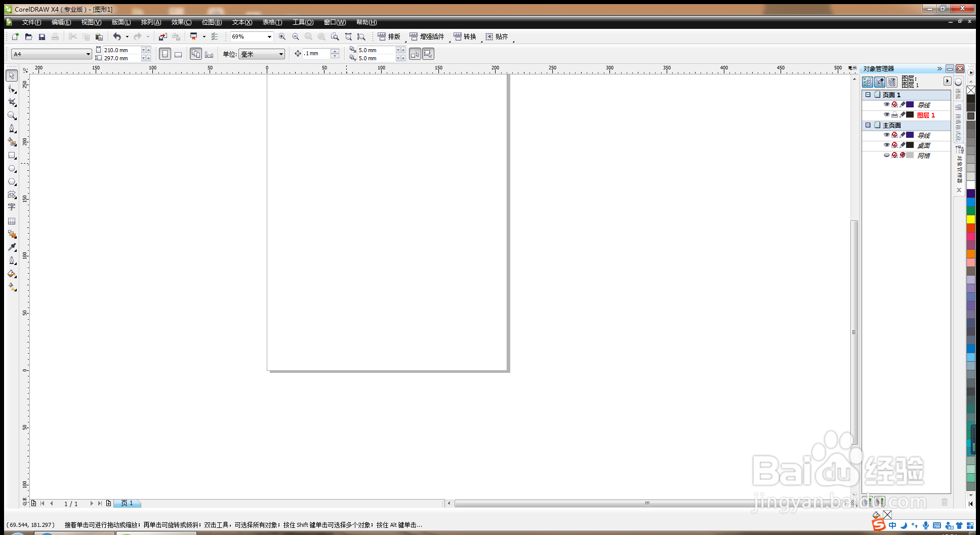Hide 图层 1 layer via eye icon

[886, 114]
